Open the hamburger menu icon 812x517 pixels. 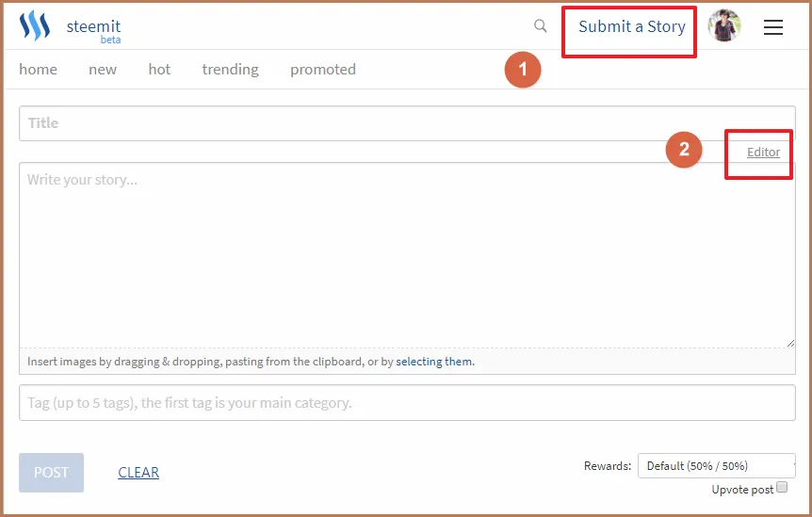coord(773,27)
